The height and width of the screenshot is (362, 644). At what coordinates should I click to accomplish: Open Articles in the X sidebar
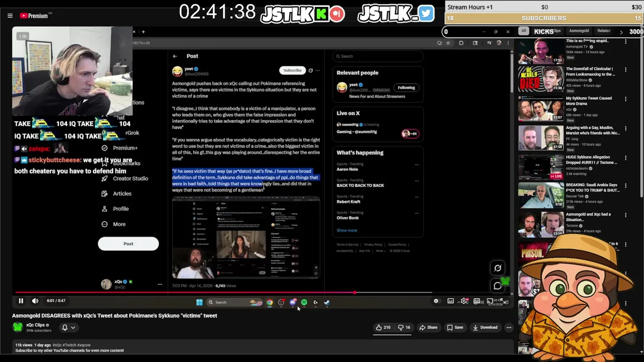pyautogui.click(x=117, y=194)
